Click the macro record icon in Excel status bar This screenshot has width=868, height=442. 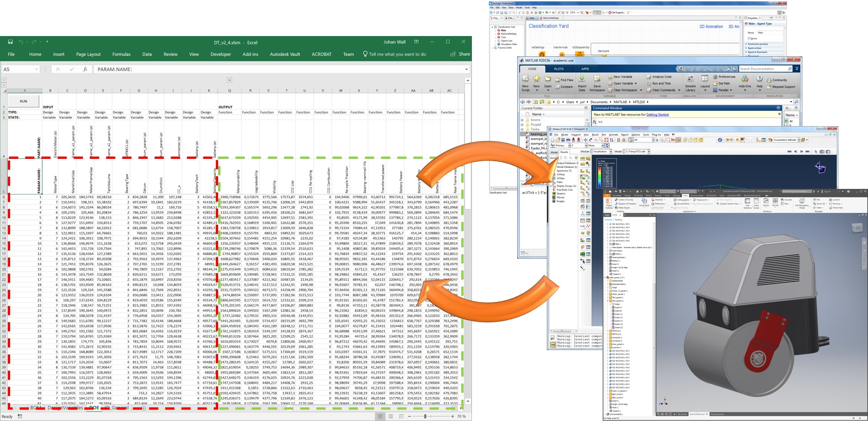click(x=20, y=416)
